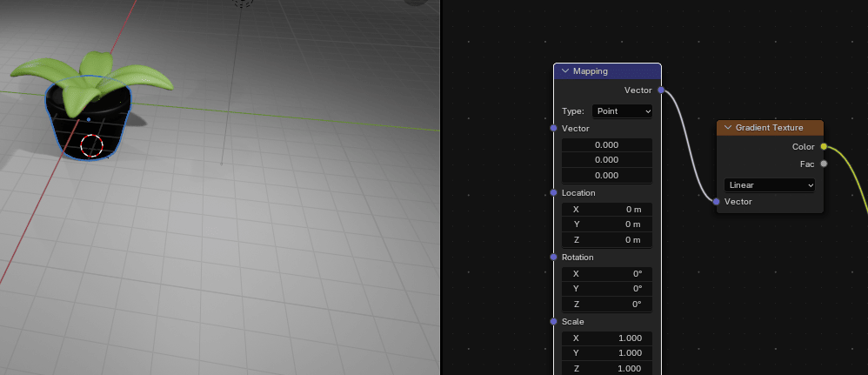This screenshot has width=868, height=375.
Task: Open the Mapping Type dropdown set to Point
Action: click(622, 111)
